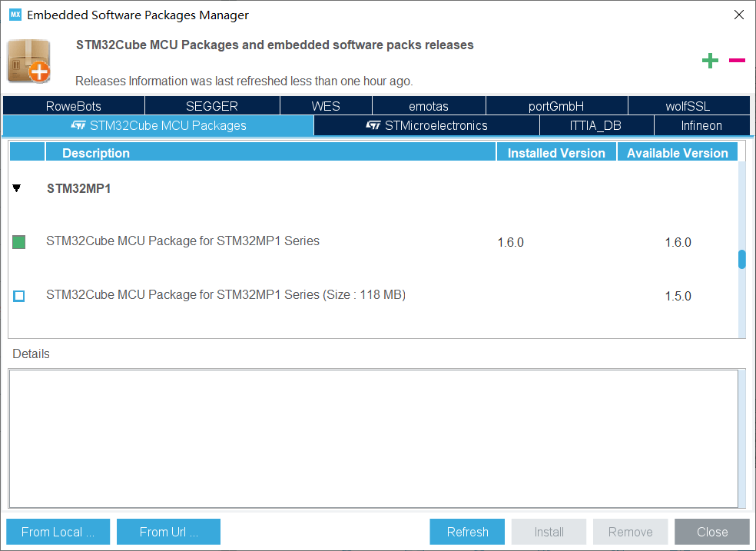Refresh the package releases list
The height and width of the screenshot is (551, 756).
pyautogui.click(x=467, y=532)
